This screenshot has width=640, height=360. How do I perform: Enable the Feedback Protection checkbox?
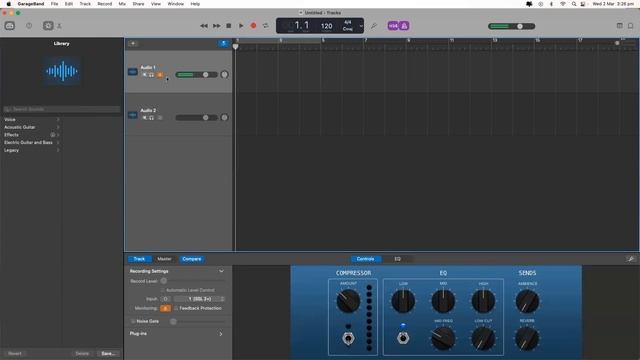tap(176, 308)
